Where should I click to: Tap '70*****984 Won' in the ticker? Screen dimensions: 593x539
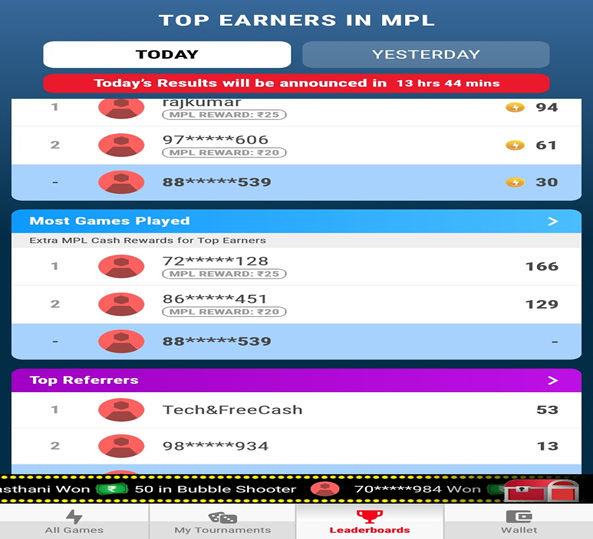(418, 489)
